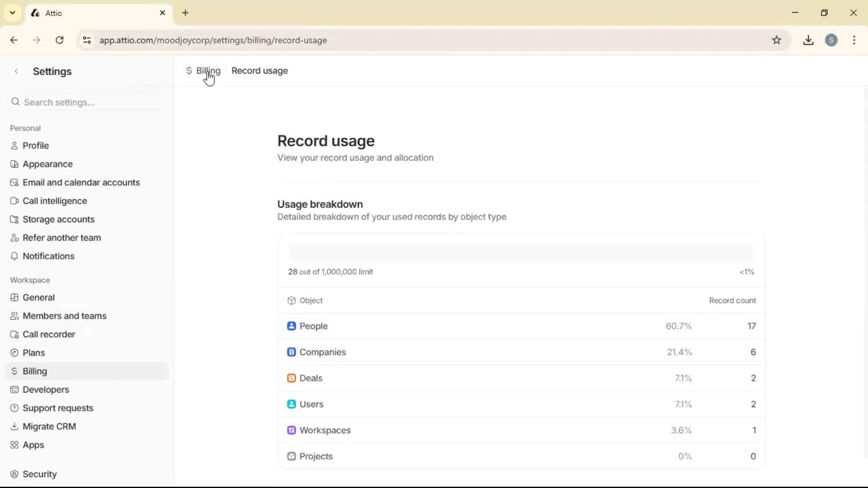Click the Security shield icon
Screen dimensions: 868x488
(x=15, y=474)
